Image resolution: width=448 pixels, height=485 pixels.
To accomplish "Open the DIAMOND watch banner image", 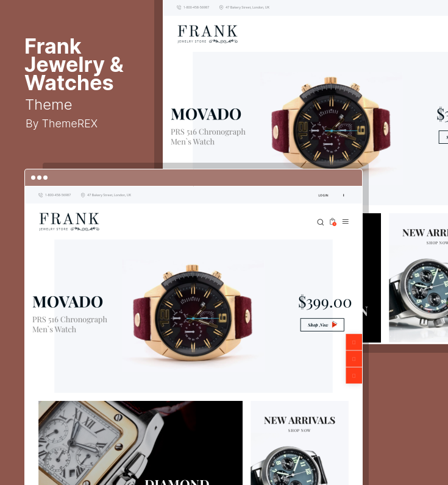I will pos(140,443).
